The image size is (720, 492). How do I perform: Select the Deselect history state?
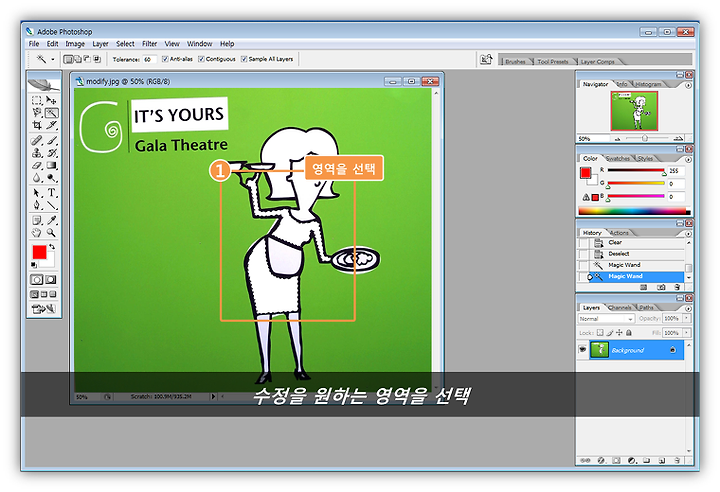[x=637, y=254]
